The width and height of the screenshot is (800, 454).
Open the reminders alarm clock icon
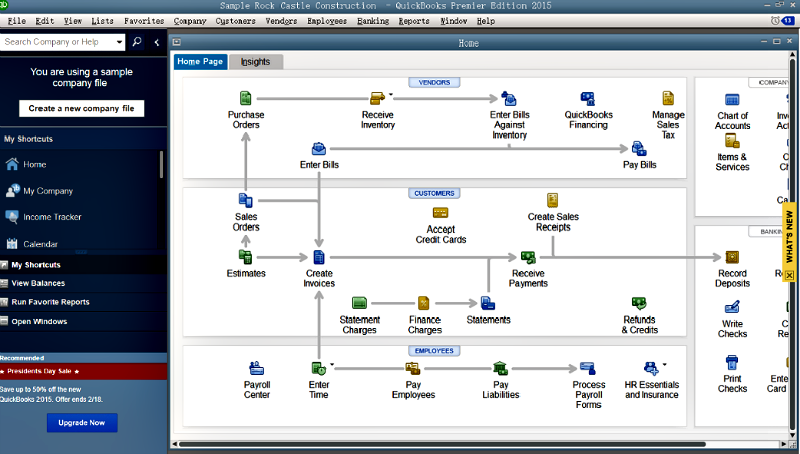click(775, 20)
